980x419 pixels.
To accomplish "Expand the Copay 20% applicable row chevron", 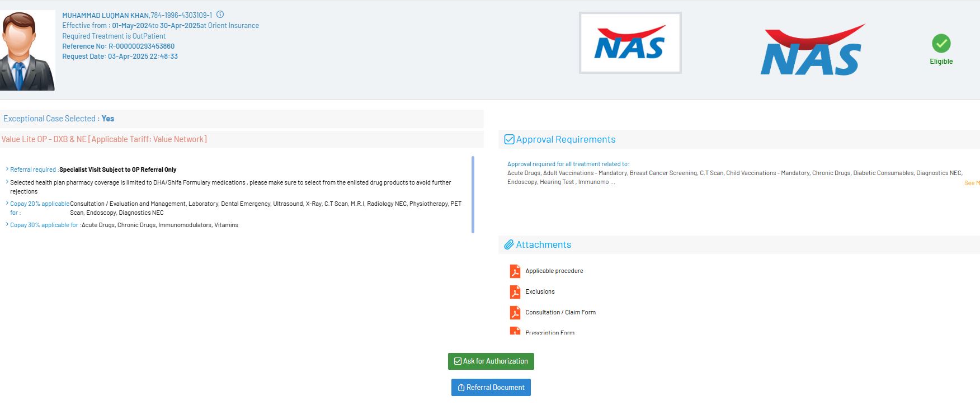I will pos(7,203).
